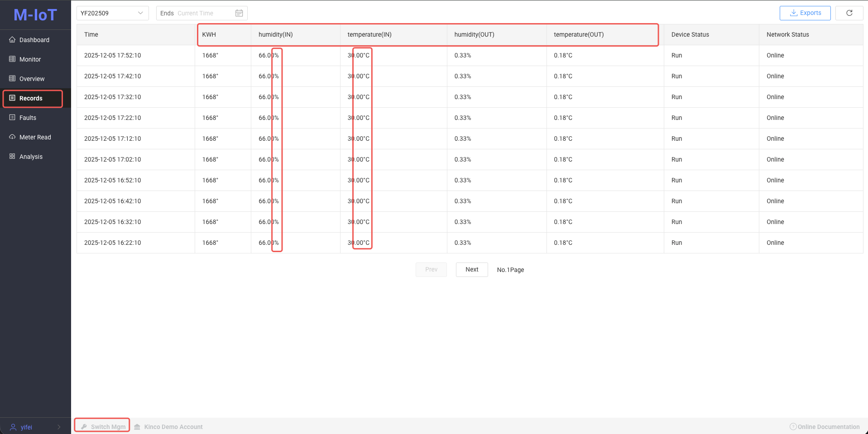Go to the Meter Read page
The image size is (868, 434).
pos(35,137)
